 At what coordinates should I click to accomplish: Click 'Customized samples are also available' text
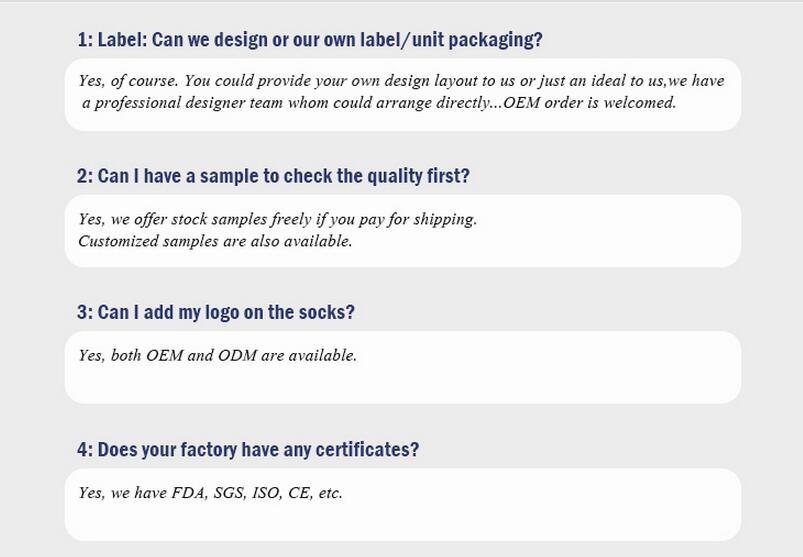215,241
